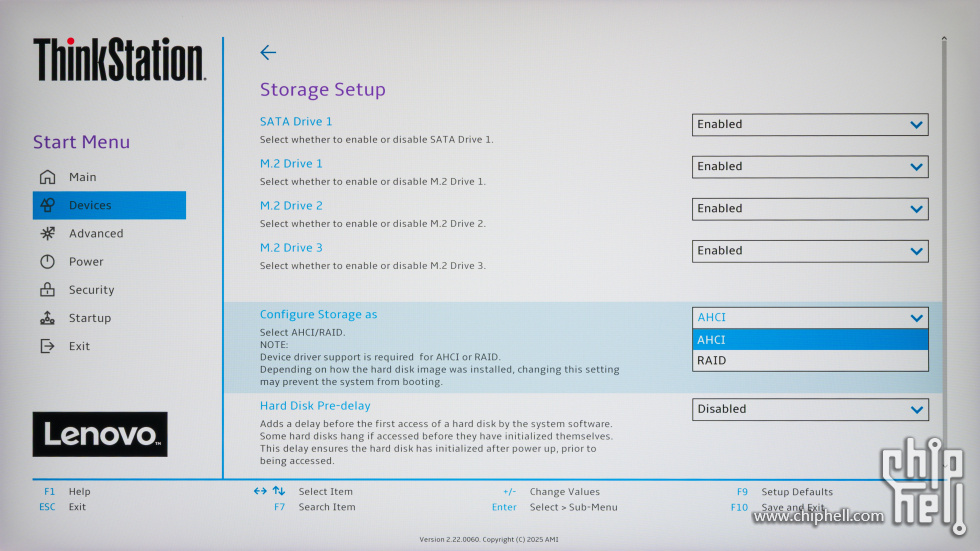Click the Main home icon

[48, 177]
